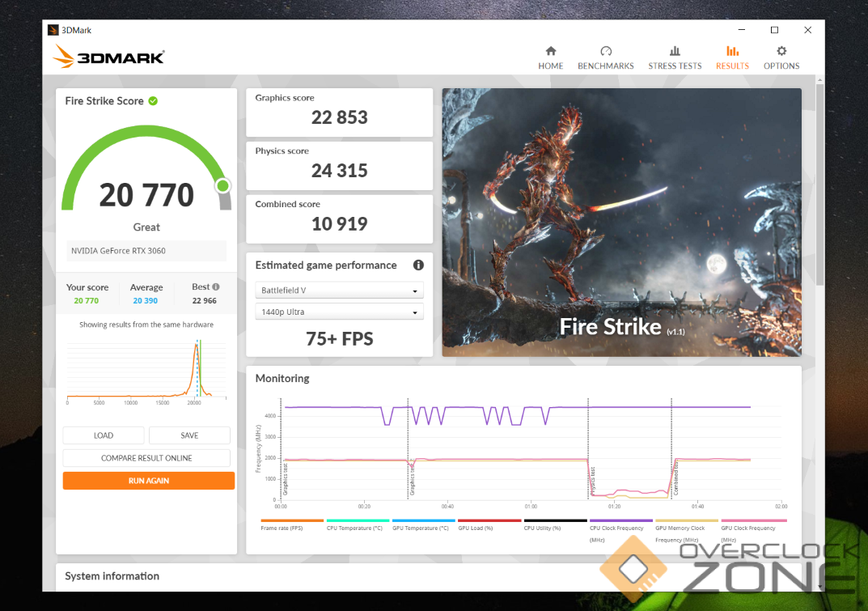Click the Monitoring heading
Viewport: 868px width, 611px height.
coord(282,379)
